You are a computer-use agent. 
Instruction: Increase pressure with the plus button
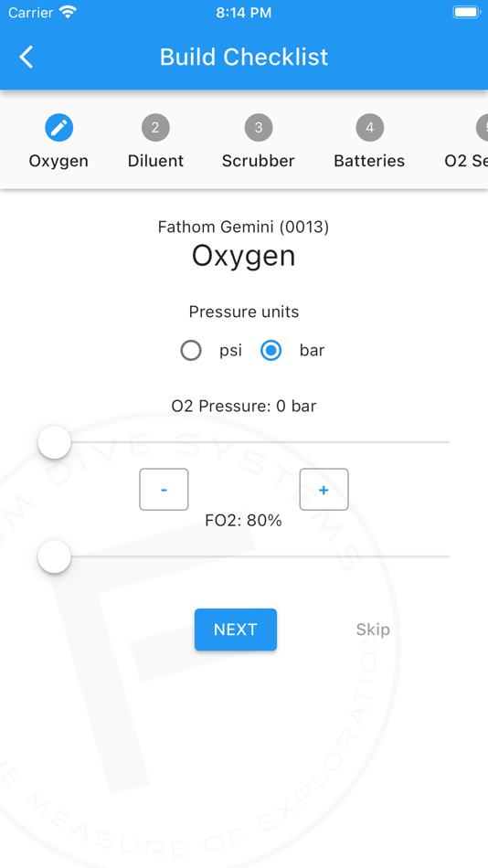pos(324,490)
